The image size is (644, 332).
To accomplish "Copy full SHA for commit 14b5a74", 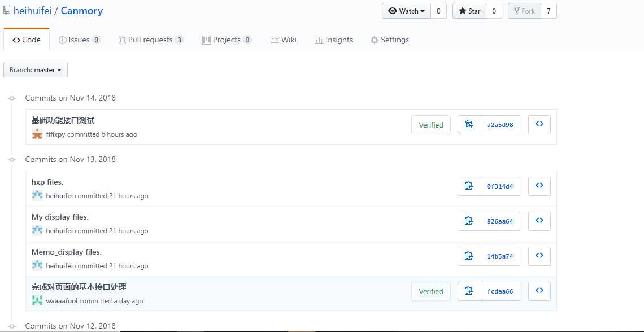I will click(469, 256).
